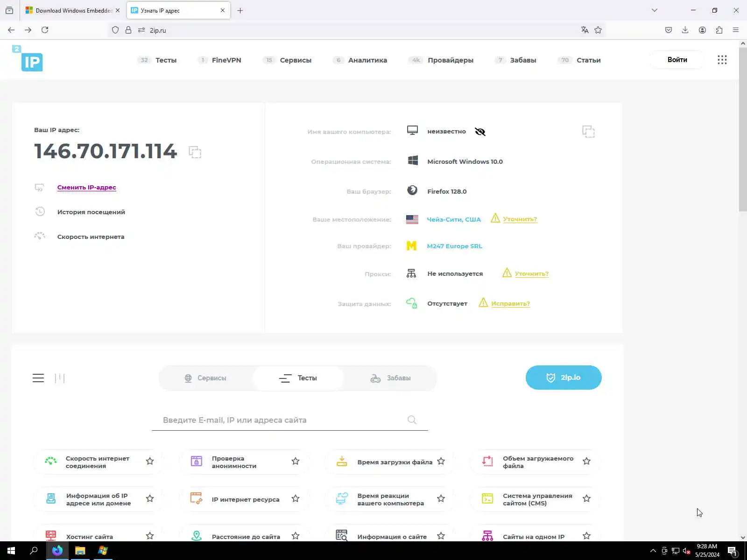Screen dimensions: 747x560
Task: Open Firefox extensions icon
Action: (x=719, y=30)
